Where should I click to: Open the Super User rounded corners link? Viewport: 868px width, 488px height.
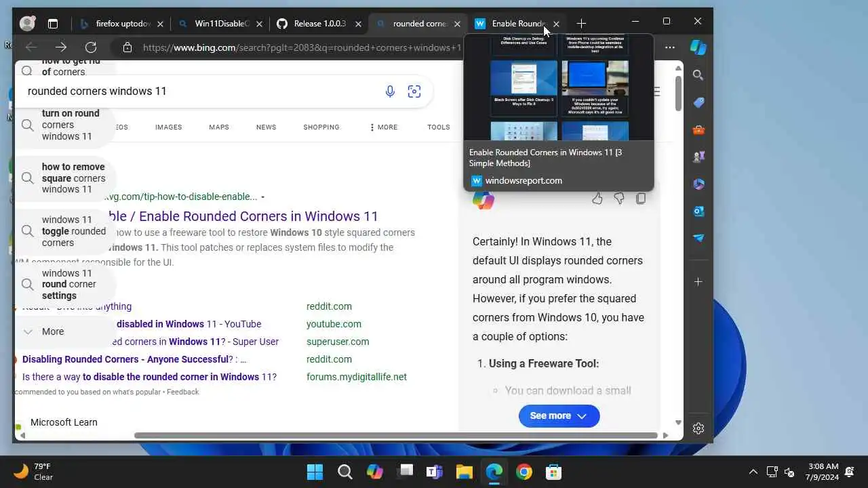click(197, 342)
